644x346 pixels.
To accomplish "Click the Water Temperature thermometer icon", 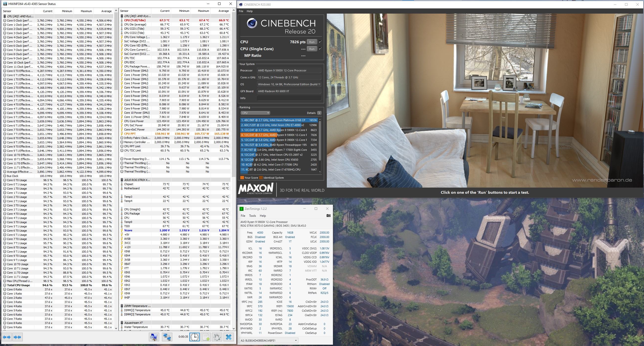I will [x=122, y=327].
